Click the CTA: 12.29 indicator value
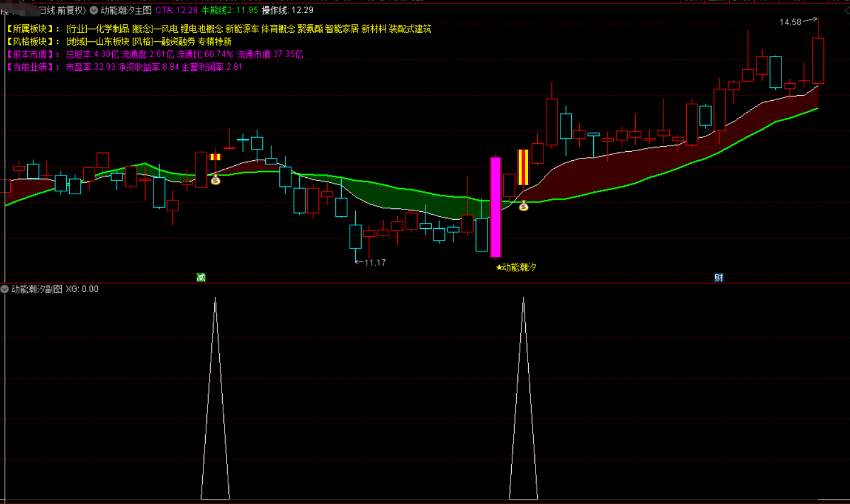This screenshot has width=850, height=504. tap(177, 10)
